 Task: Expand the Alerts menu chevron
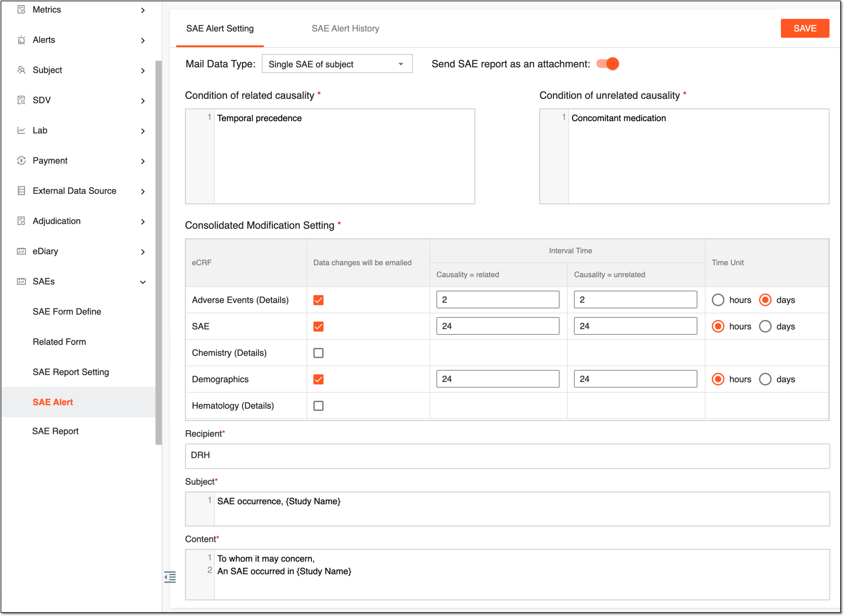tap(143, 40)
